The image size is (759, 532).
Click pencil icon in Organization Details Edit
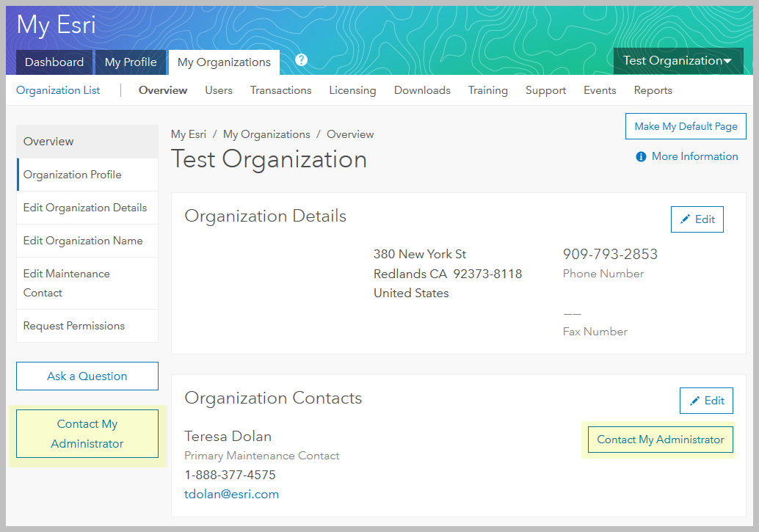685,219
